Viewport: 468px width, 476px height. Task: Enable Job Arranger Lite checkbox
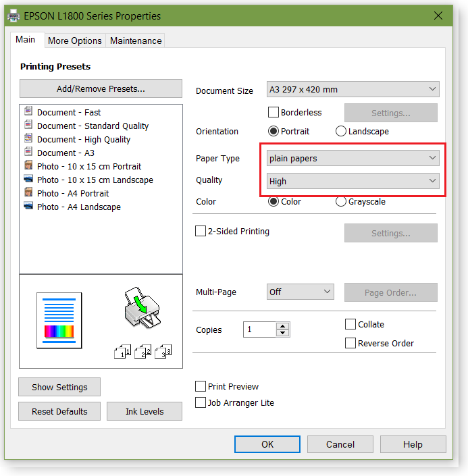click(x=201, y=402)
